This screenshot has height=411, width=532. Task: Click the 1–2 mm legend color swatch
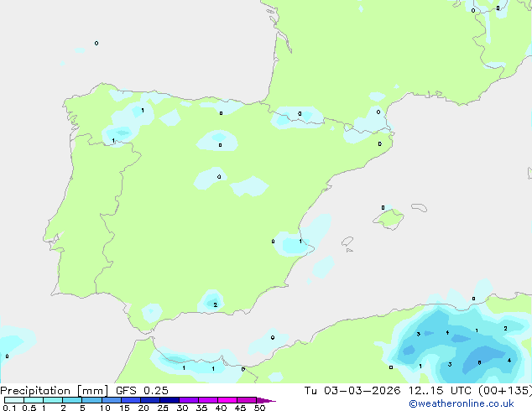point(53,400)
